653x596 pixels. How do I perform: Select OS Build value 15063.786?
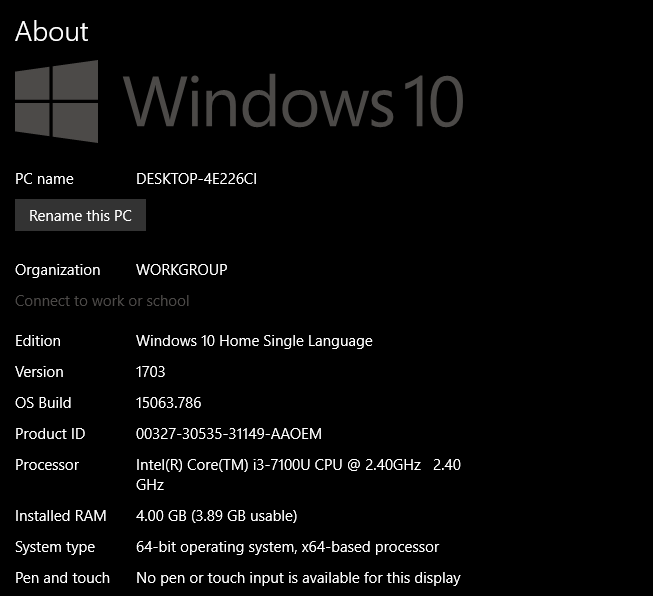click(x=168, y=403)
